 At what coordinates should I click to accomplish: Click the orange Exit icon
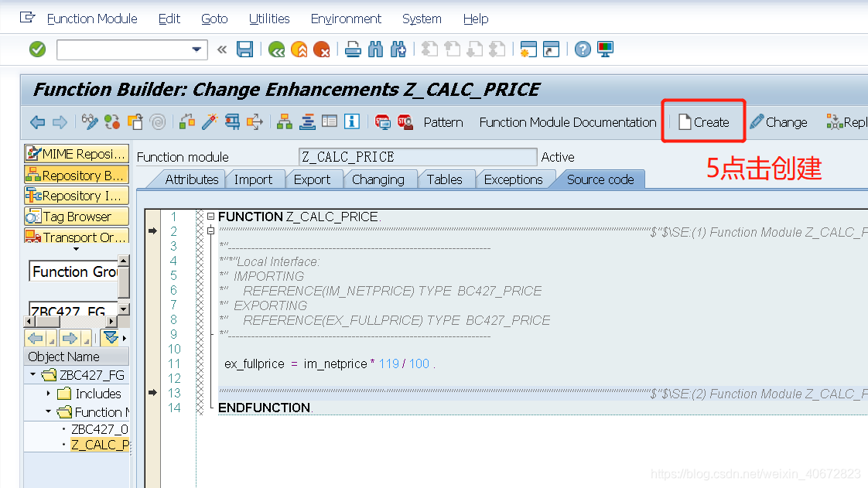tap(299, 49)
